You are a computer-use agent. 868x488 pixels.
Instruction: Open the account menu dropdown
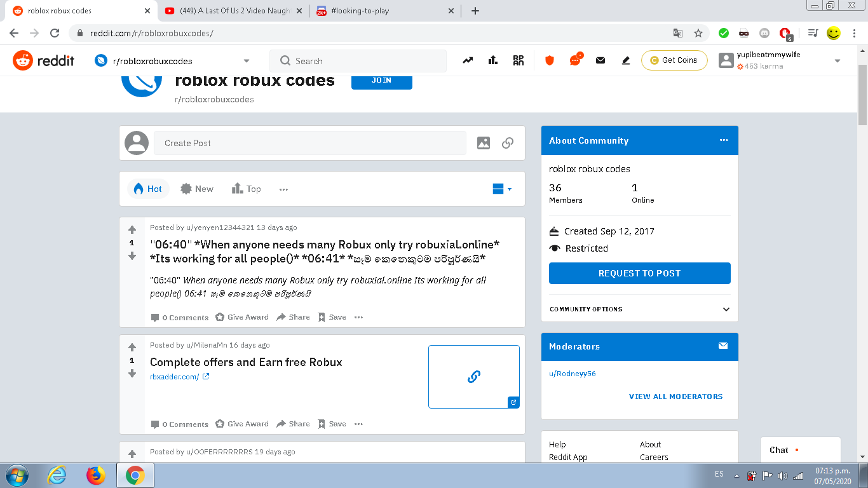coord(837,60)
